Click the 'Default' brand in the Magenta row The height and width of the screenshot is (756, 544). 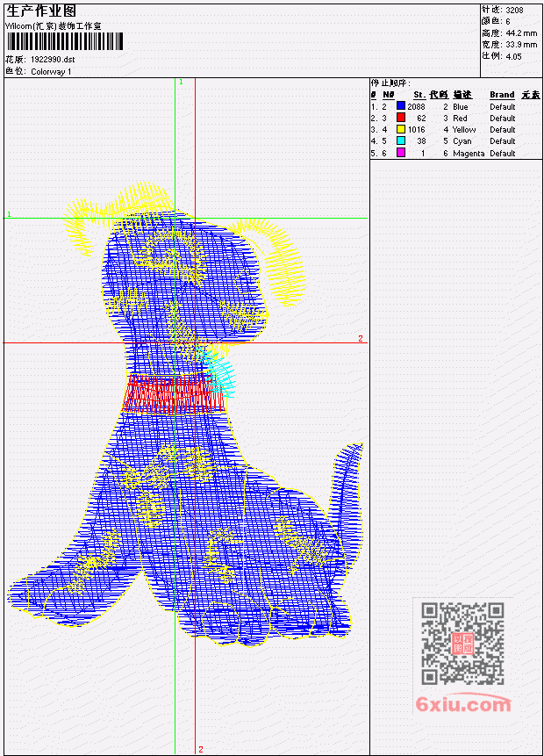(x=503, y=154)
